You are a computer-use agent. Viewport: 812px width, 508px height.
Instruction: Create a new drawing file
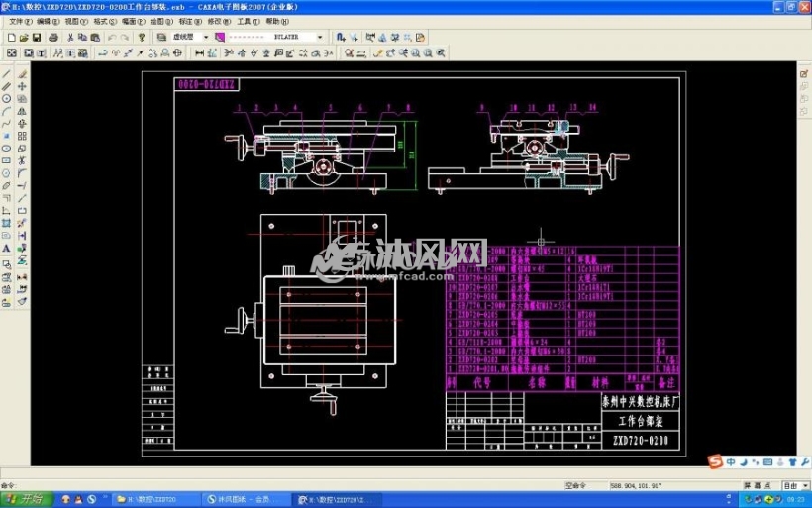[x=11, y=38]
